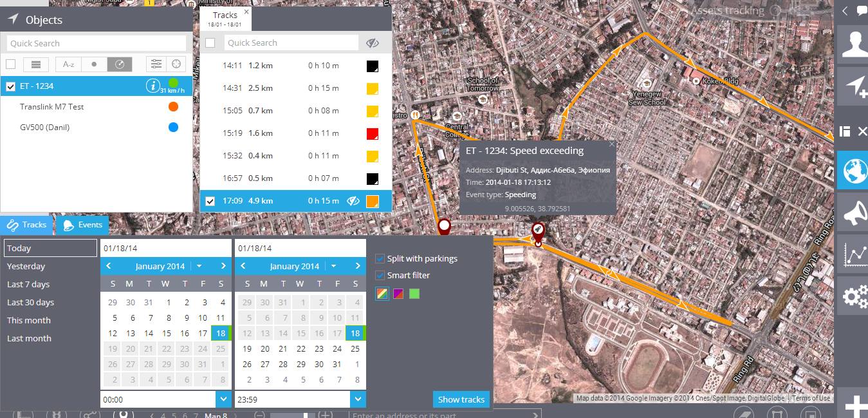Sort objects alphabetically with A-z button
Image resolution: width=868 pixels, height=418 pixels.
coord(68,64)
